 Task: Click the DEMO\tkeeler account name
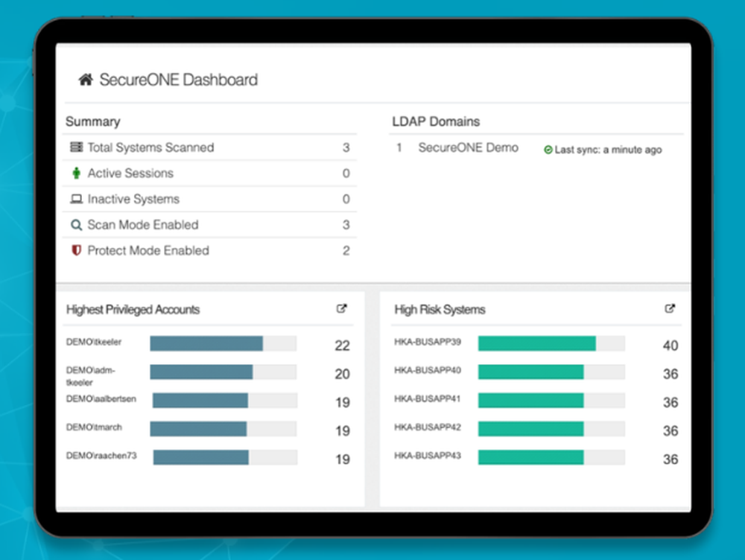coord(94,342)
